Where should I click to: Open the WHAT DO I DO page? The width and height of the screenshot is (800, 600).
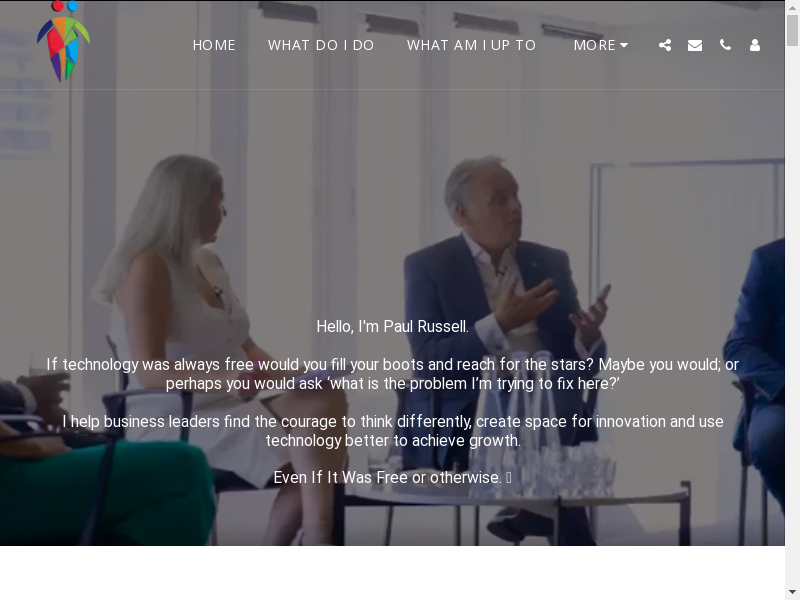click(321, 45)
